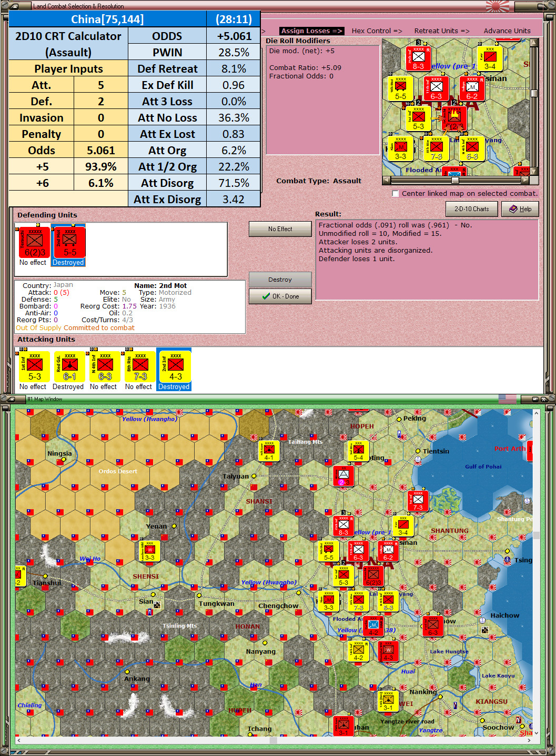This screenshot has height=756, width=556.
Task: Select the Red Gd. 6-1 attacking unit
Action: tap(69, 367)
